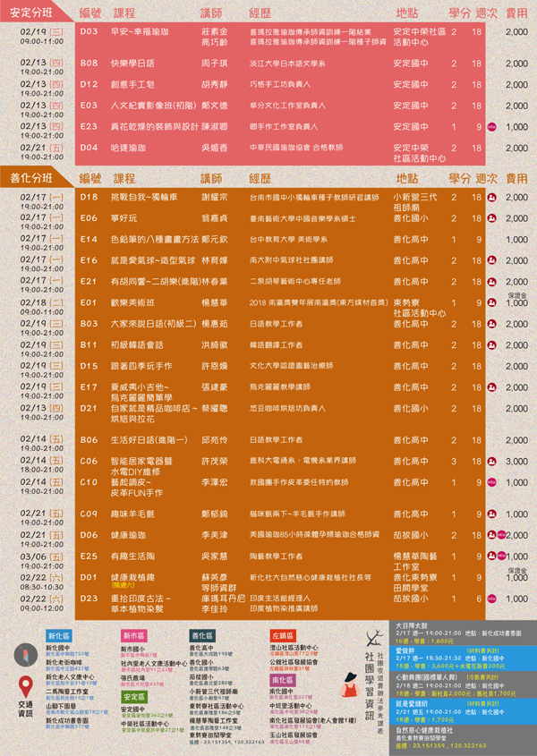Click the person icon on row C09

pyautogui.click(x=491, y=514)
